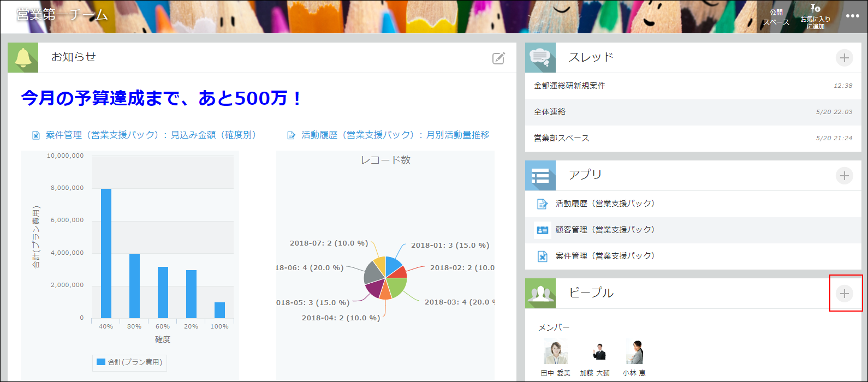Open 活動履歴 月別活動量推移 graph link
The width and height of the screenshot is (868, 382).
pyautogui.click(x=395, y=135)
